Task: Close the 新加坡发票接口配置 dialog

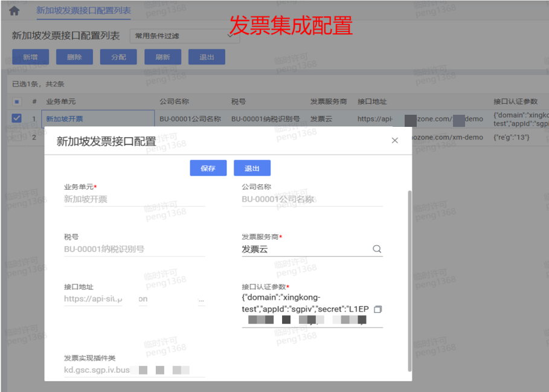Action: click(x=395, y=141)
